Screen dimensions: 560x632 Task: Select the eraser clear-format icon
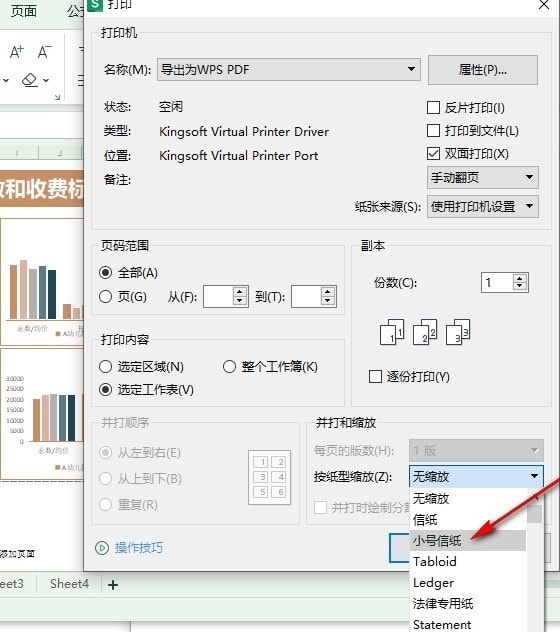point(30,80)
